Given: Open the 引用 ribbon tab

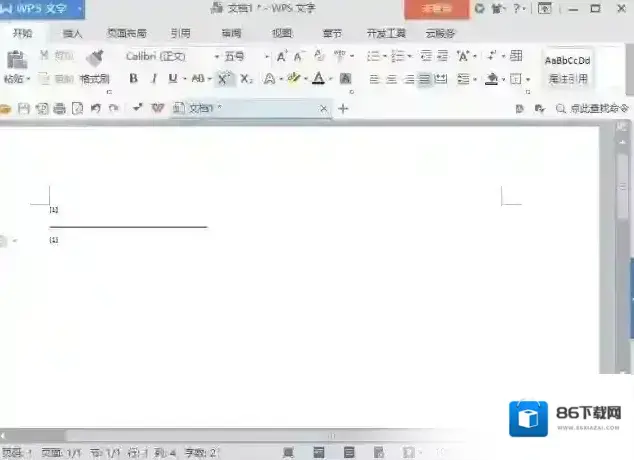Looking at the screenshot, I should (180, 33).
